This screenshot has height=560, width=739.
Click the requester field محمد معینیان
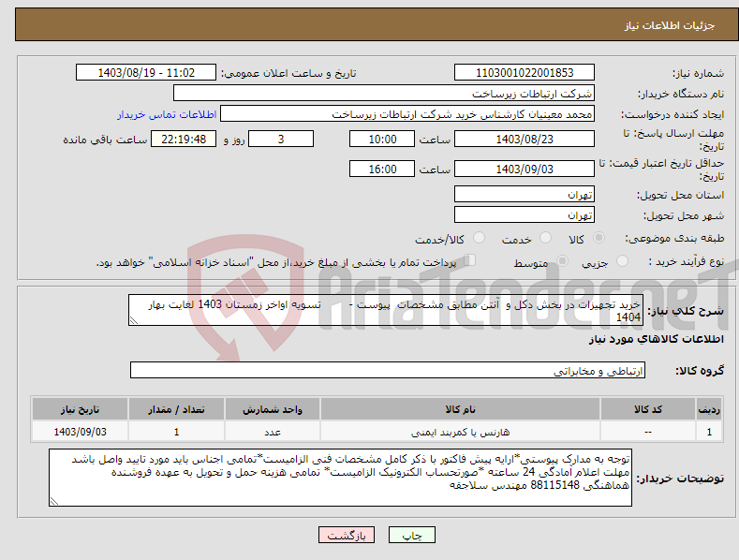coord(407,114)
